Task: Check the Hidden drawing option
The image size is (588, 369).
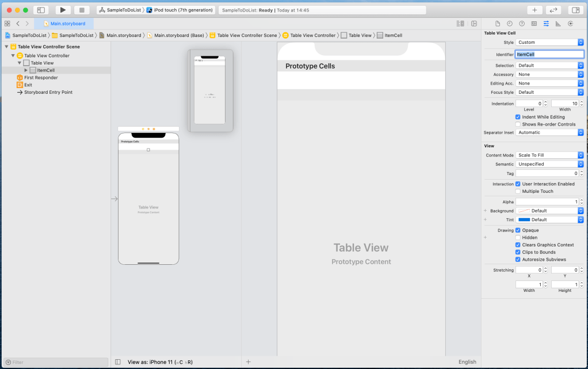Action: point(518,237)
